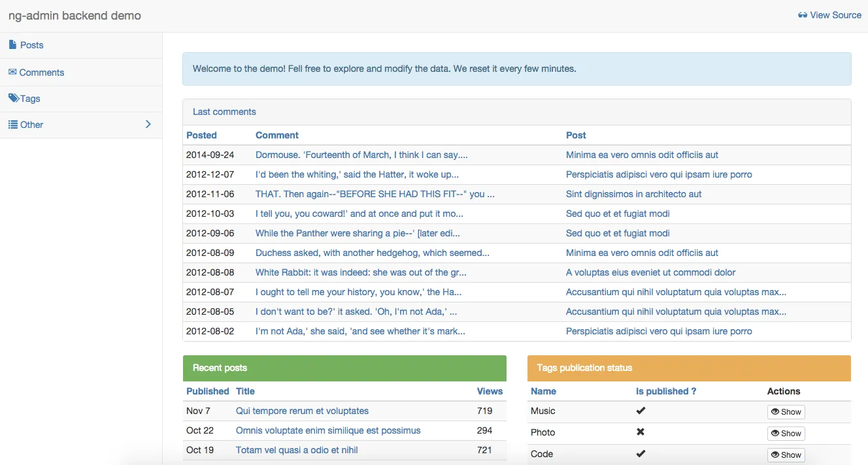Select the Tags label icon in sidebar
The height and width of the screenshot is (465, 868).
tap(13, 98)
